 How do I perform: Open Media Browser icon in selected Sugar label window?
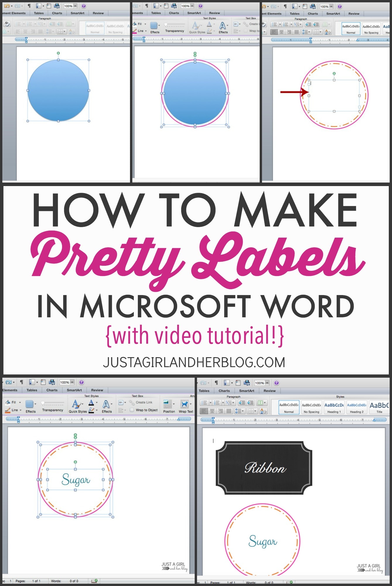52,382
